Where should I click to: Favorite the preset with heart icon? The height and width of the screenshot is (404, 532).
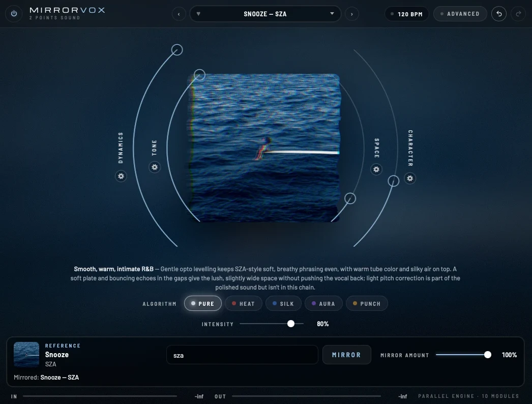[198, 14]
